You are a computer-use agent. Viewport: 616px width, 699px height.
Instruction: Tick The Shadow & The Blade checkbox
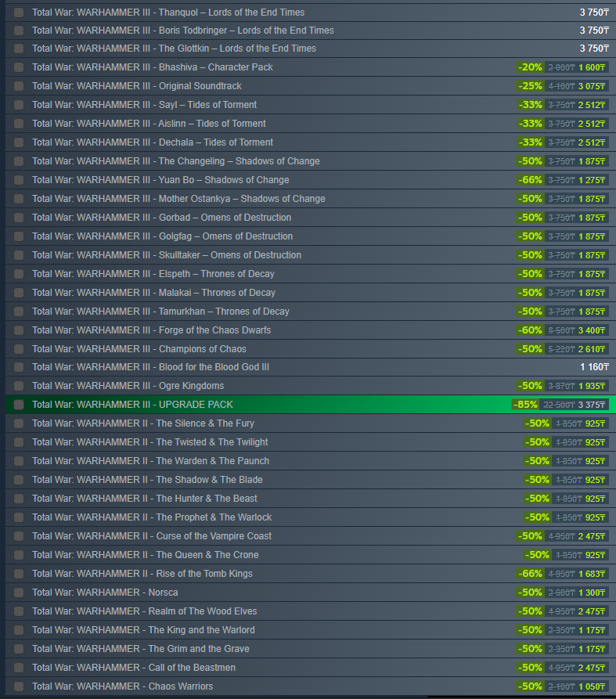pyautogui.click(x=19, y=480)
